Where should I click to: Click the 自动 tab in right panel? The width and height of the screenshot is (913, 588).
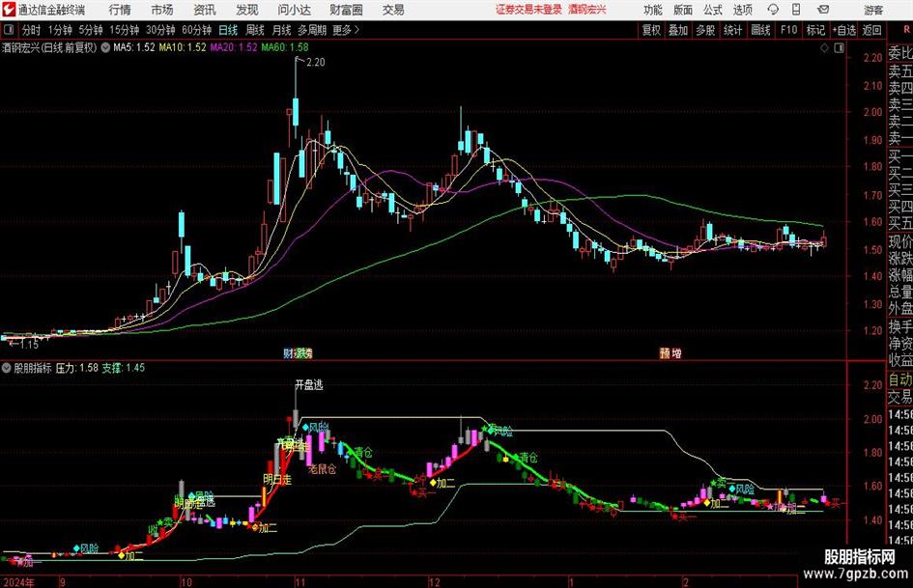900,379
